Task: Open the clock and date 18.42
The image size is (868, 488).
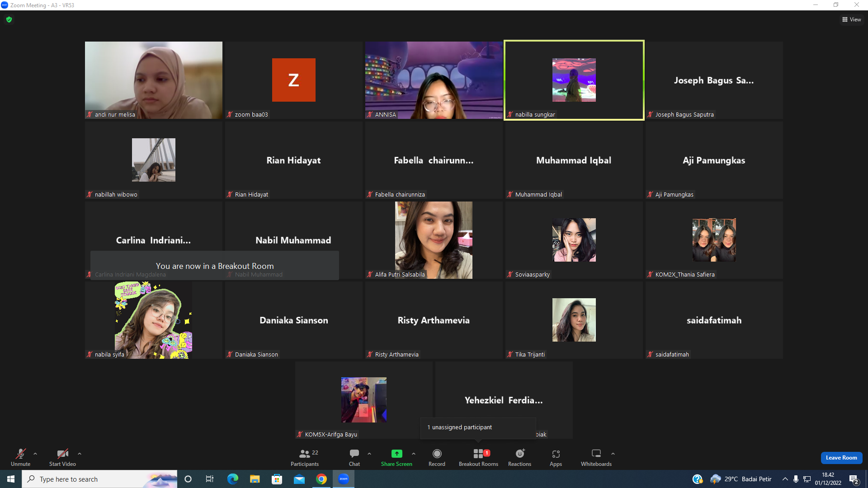Action: tap(828, 479)
